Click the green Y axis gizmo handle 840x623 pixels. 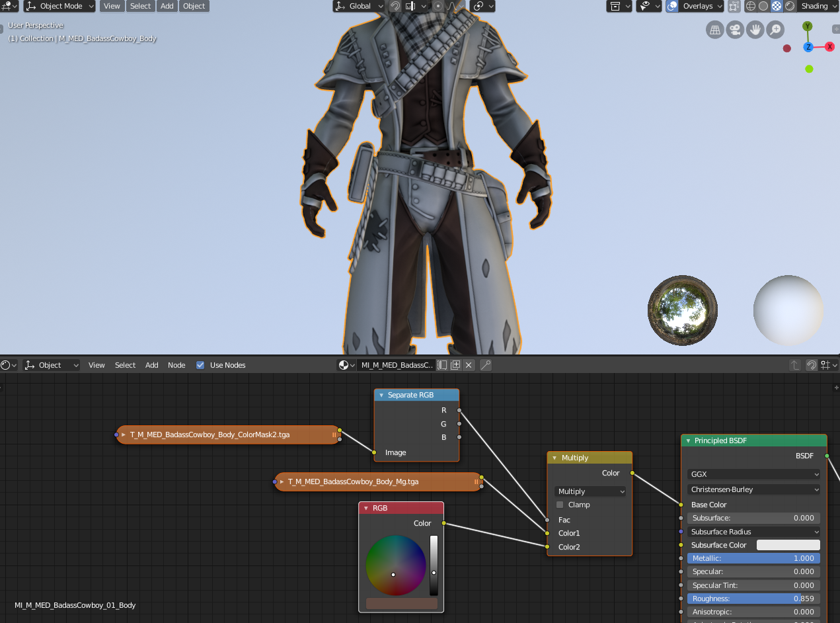coord(808,26)
